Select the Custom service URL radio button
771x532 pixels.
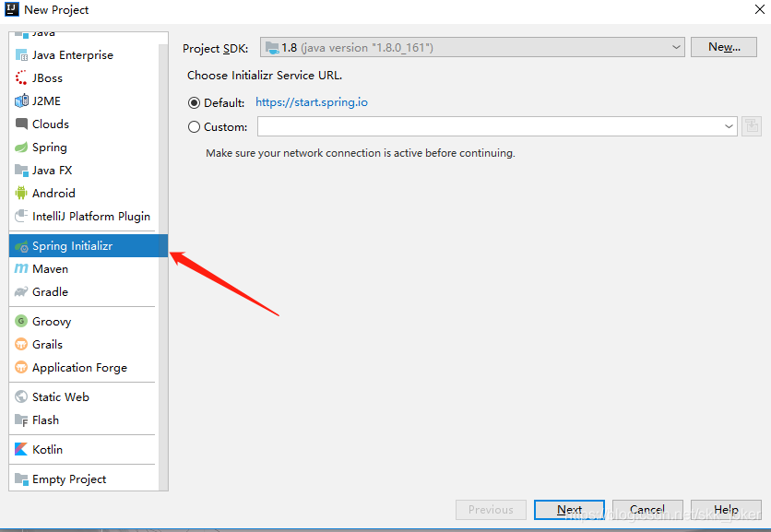[195, 127]
